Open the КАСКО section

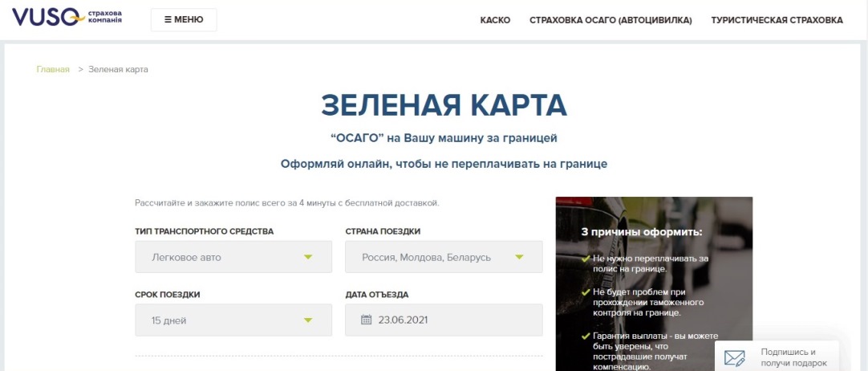[x=495, y=21]
